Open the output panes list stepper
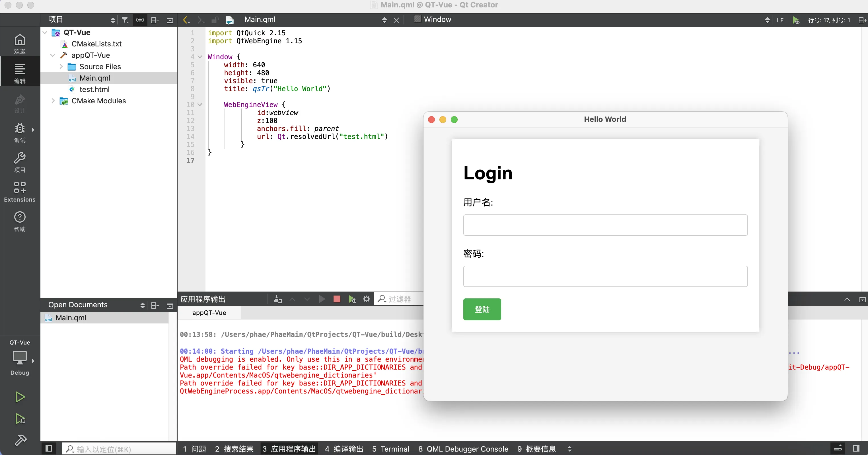Image resolution: width=868 pixels, height=455 pixels. pyautogui.click(x=569, y=449)
